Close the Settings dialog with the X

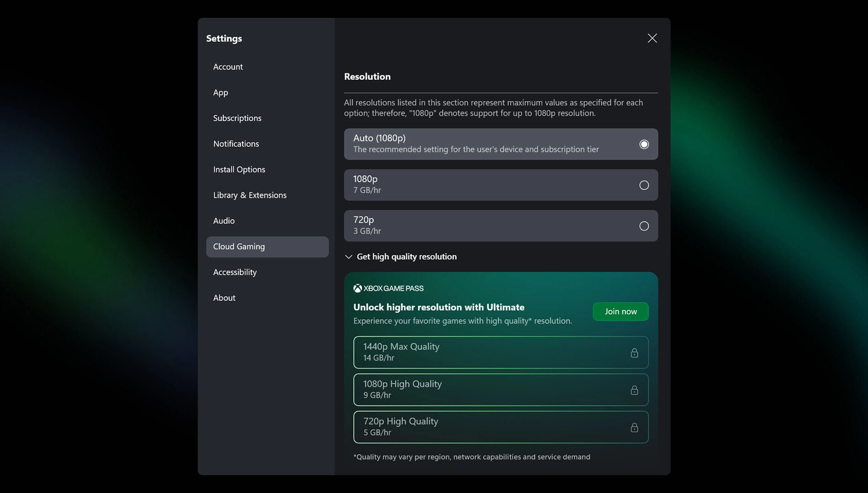(652, 38)
